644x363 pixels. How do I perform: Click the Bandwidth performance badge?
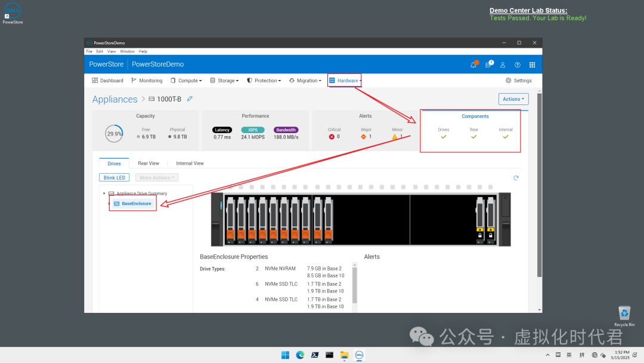(286, 130)
